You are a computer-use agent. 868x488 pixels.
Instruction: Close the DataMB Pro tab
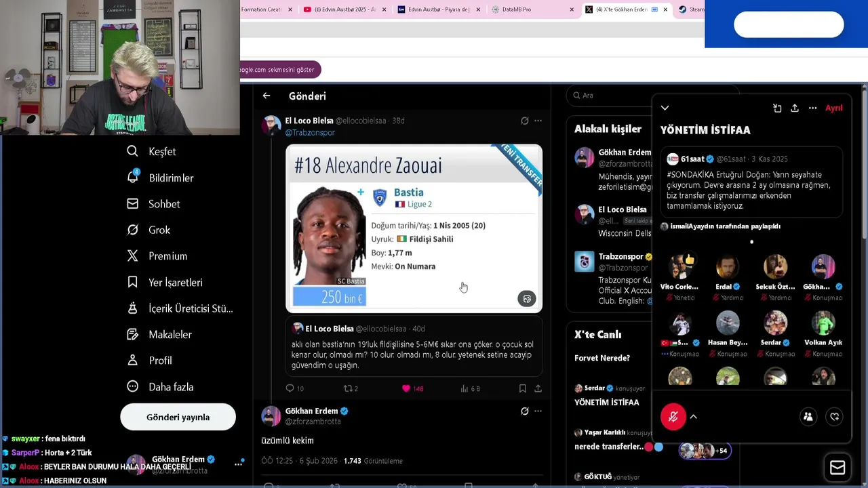(x=572, y=9)
